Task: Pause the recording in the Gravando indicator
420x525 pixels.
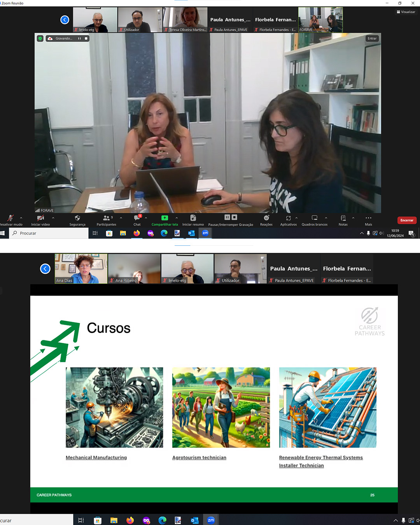Action: pyautogui.click(x=79, y=38)
